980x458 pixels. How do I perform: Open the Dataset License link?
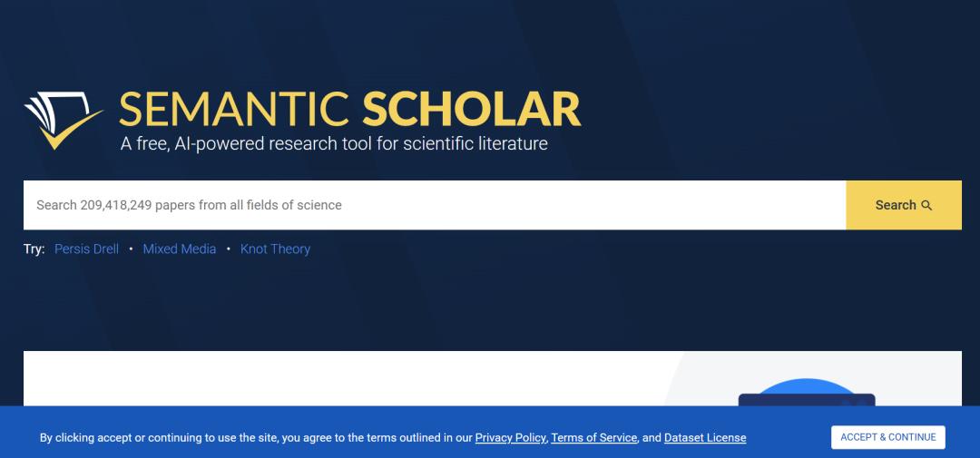[705, 437]
